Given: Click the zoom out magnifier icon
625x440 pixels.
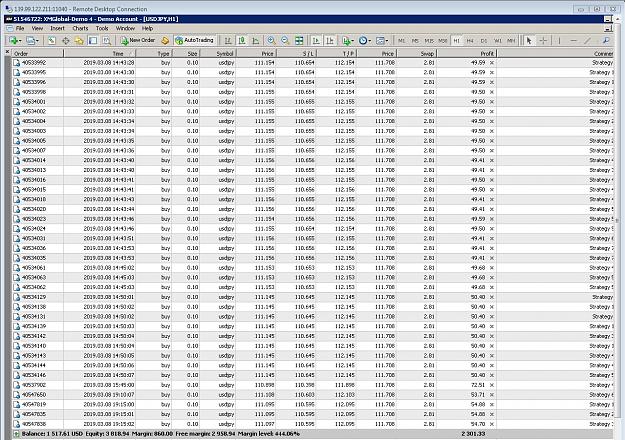Looking at the screenshot, I should click(285, 40).
